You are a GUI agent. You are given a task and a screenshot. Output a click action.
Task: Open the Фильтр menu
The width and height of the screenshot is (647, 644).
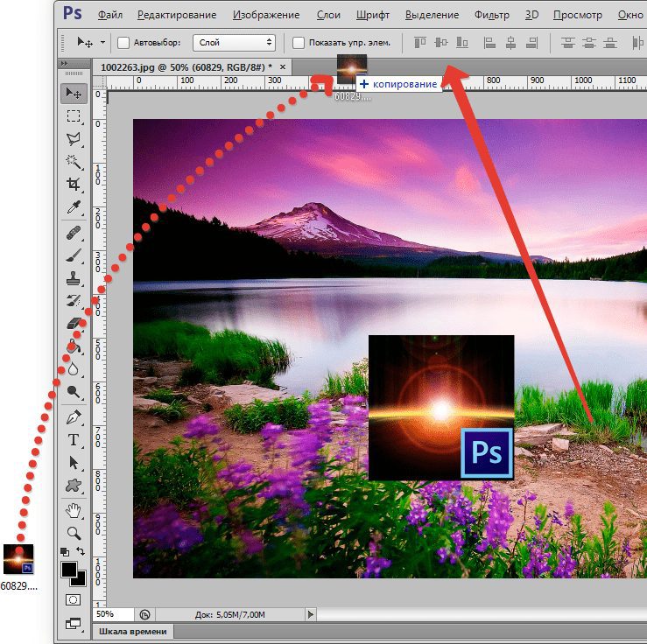coord(492,15)
